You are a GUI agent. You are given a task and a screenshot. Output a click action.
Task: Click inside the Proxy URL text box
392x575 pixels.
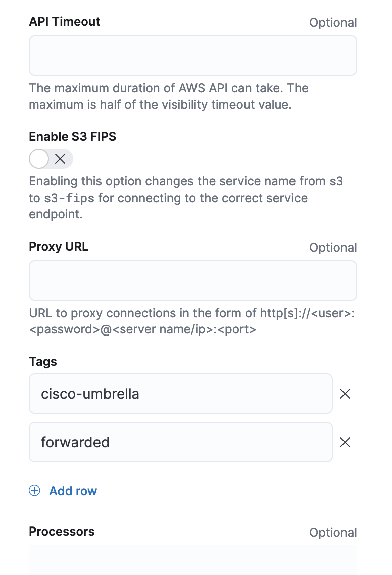coord(192,280)
